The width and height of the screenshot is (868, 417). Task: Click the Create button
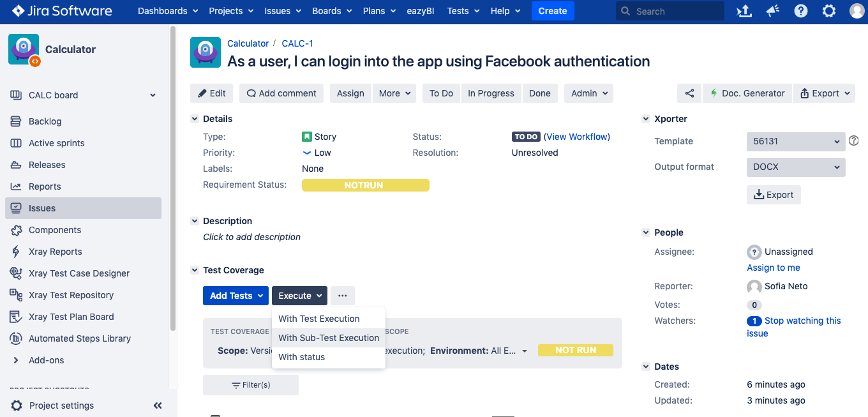(553, 11)
